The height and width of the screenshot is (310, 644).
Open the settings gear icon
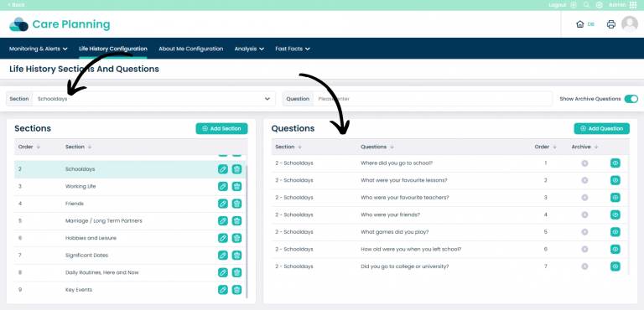600,5
